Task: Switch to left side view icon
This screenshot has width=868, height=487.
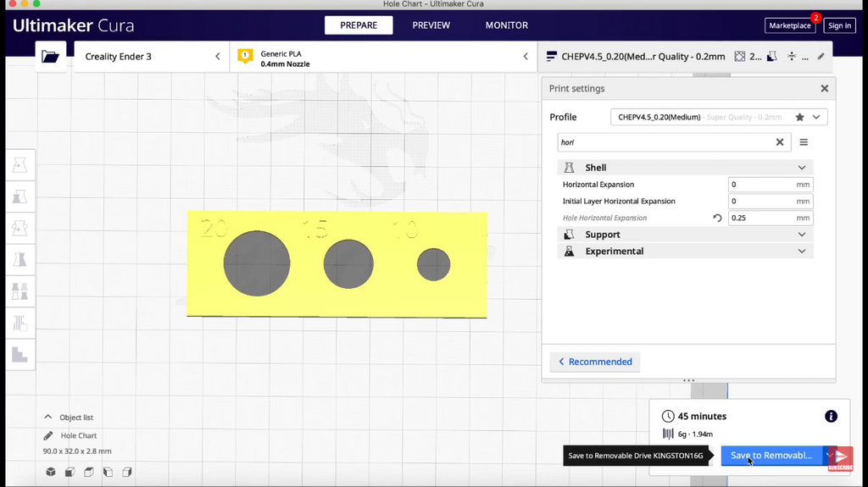Action: (x=108, y=472)
